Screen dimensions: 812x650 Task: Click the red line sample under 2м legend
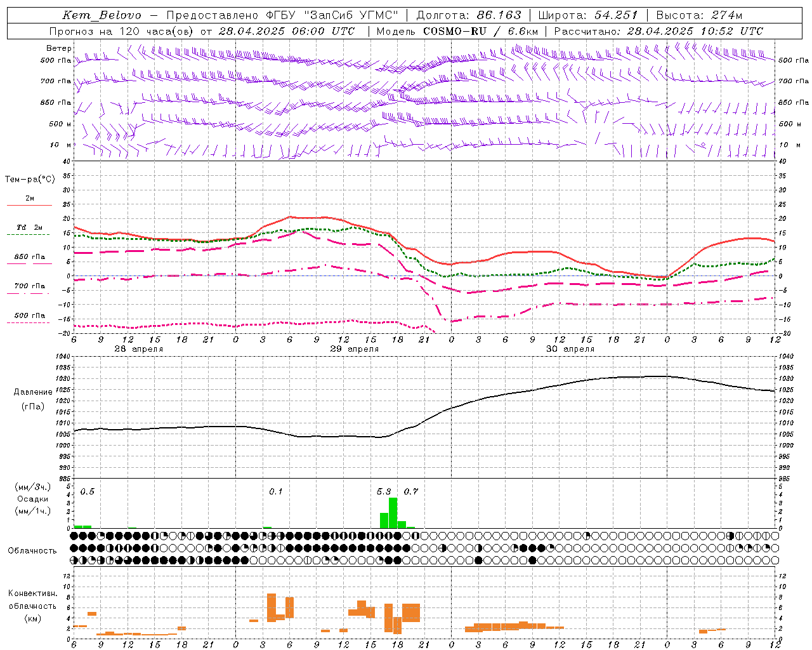click(x=29, y=205)
